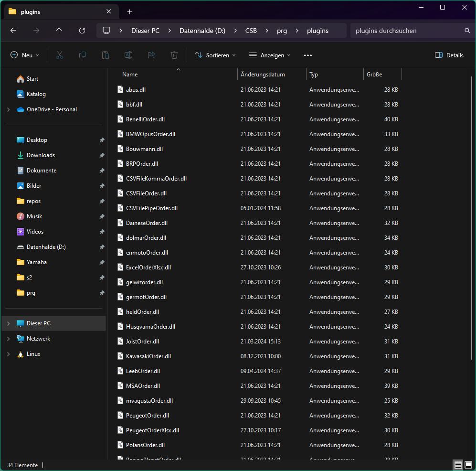
Task: Unpin prg folder via its pin icon
Action: (102, 293)
